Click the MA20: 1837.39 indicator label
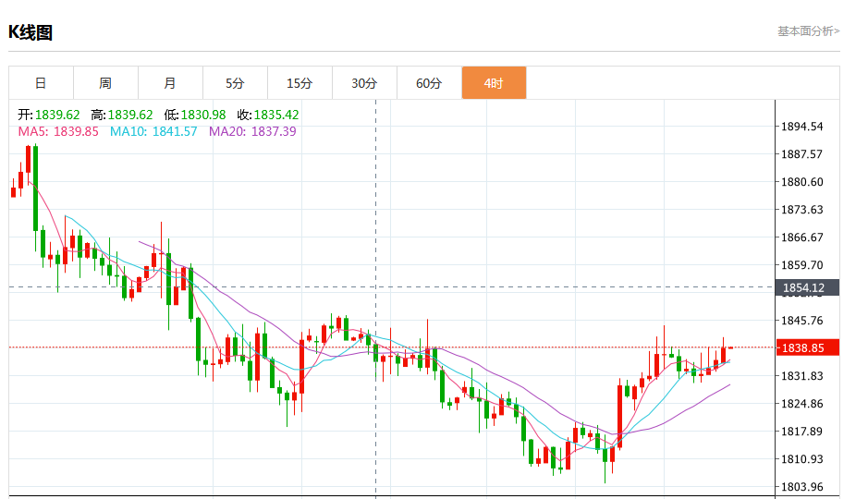The height and width of the screenshot is (499, 868). [x=252, y=131]
